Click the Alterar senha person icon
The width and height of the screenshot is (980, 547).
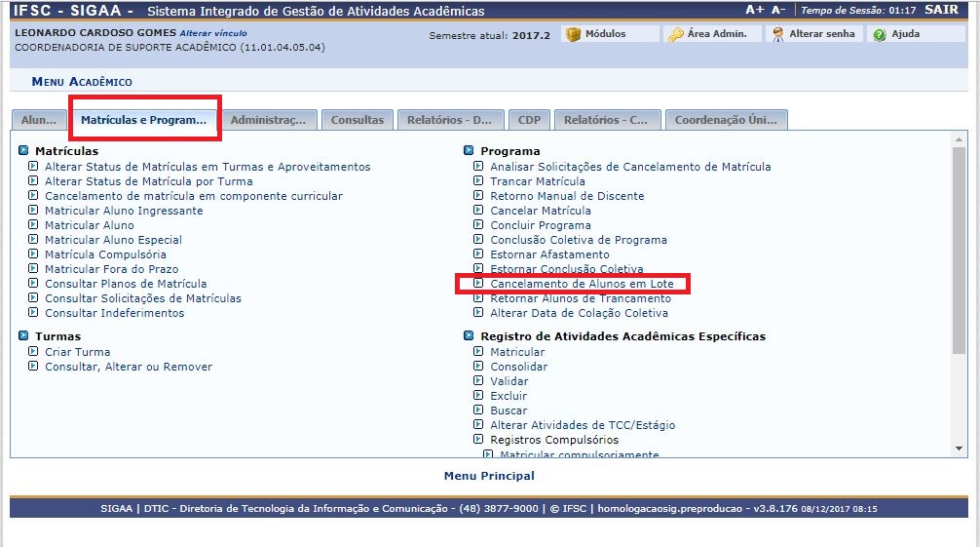[777, 34]
